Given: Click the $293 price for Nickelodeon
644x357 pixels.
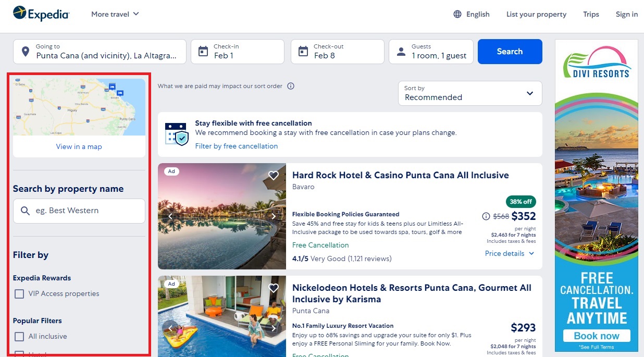Looking at the screenshot, I should 523,328.
